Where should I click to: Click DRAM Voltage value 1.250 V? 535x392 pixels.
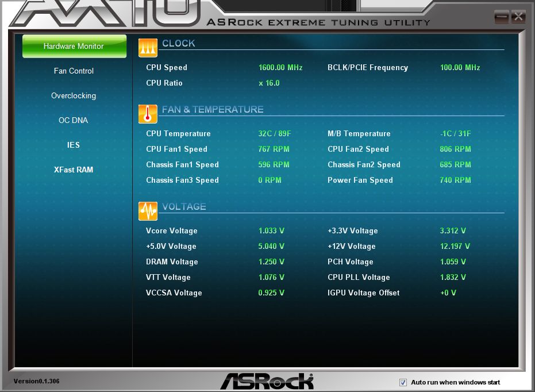(271, 262)
